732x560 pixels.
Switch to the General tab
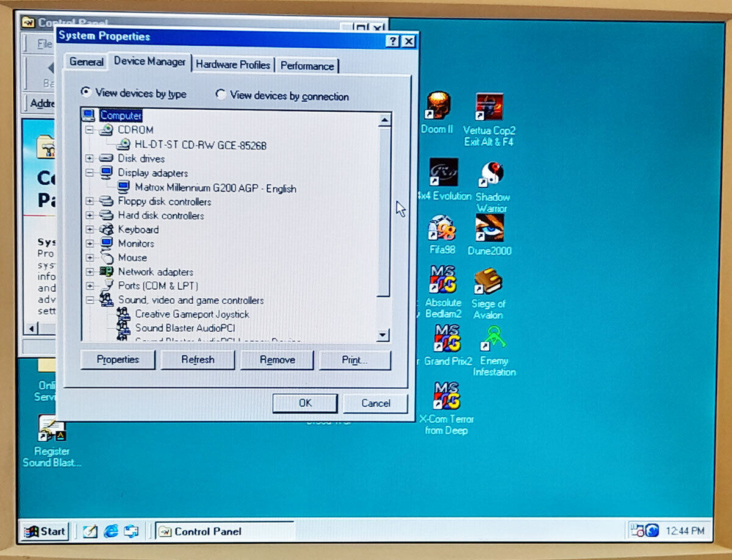86,62
